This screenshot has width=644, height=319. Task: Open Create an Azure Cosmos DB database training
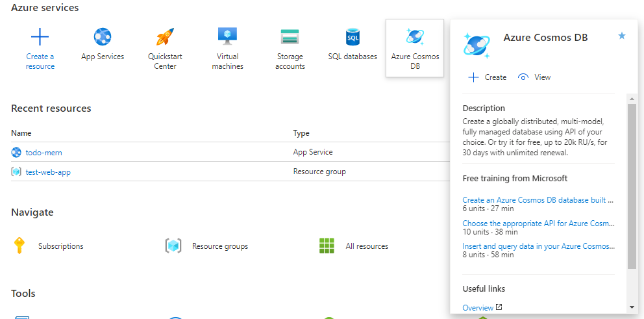[538, 200]
